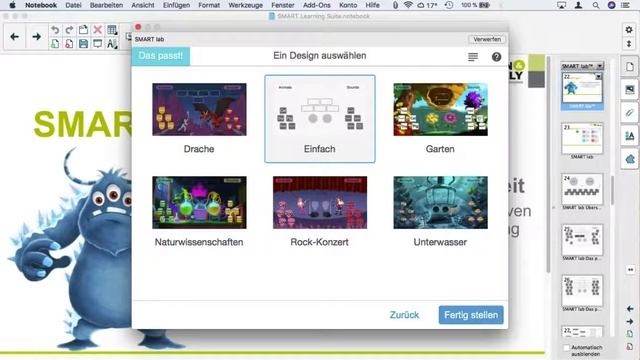
Task: Click the sidebar bottom green add page icon
Action: [x=630, y=334]
